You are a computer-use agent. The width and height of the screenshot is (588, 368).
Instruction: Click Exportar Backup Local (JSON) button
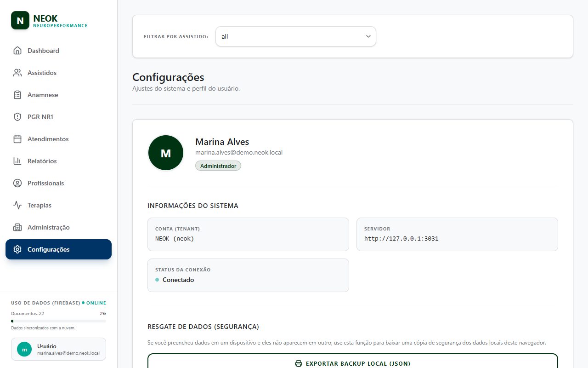click(353, 361)
